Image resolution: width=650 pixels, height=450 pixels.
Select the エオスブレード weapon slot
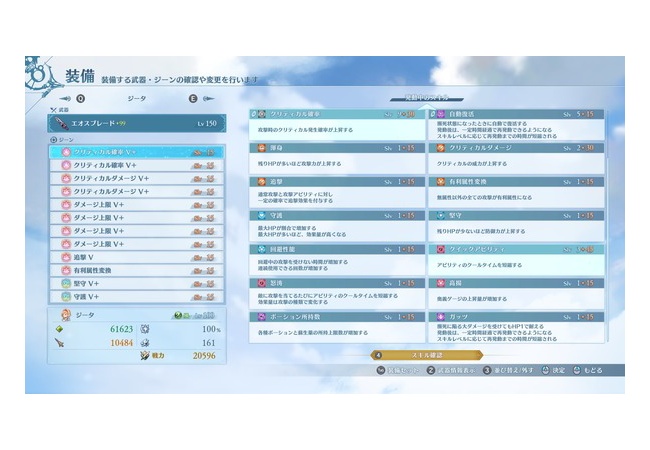pyautogui.click(x=137, y=123)
